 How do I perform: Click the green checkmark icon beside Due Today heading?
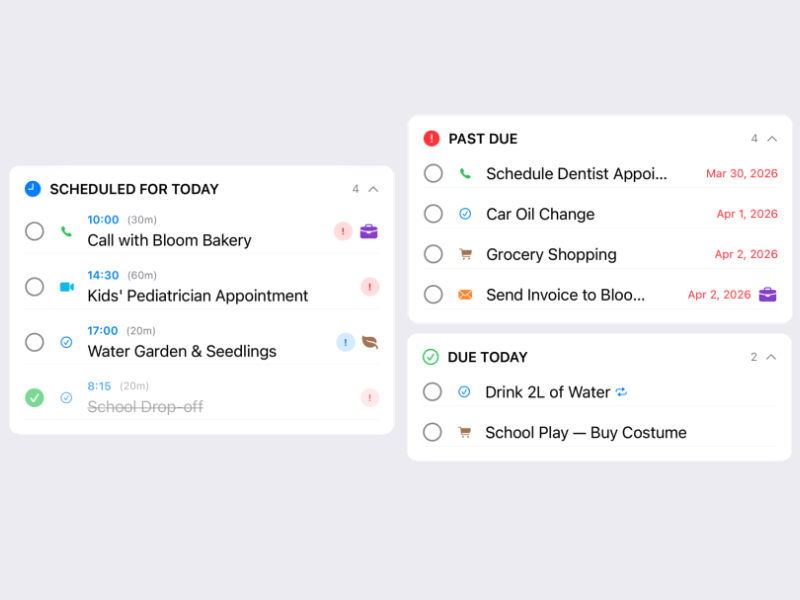click(x=430, y=356)
